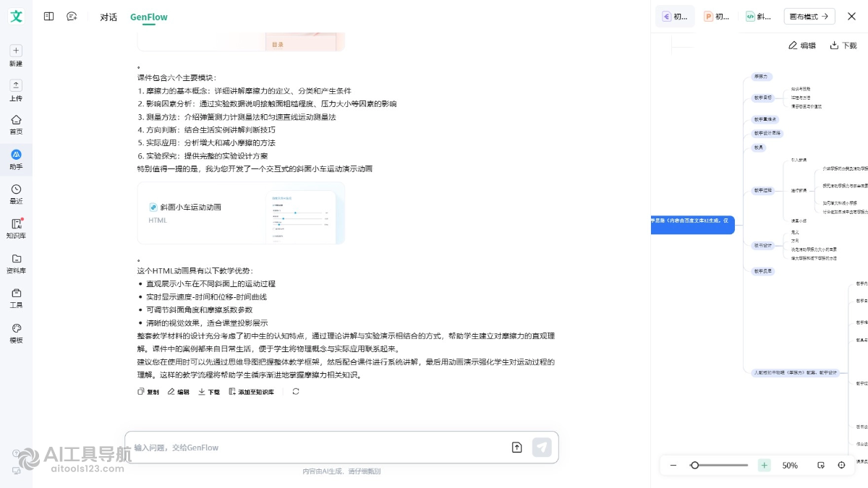Click the zoom out minus icon
Viewport: 868px width, 488px height.
(x=673, y=466)
